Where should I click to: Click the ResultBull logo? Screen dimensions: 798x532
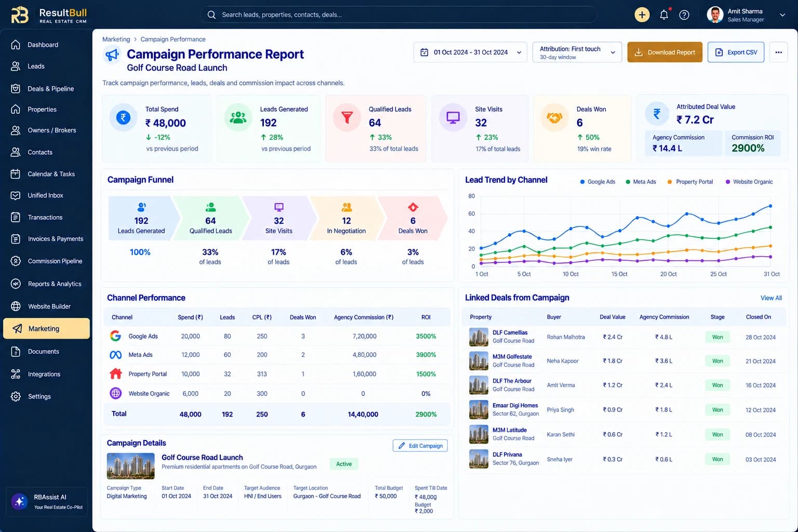(49, 15)
